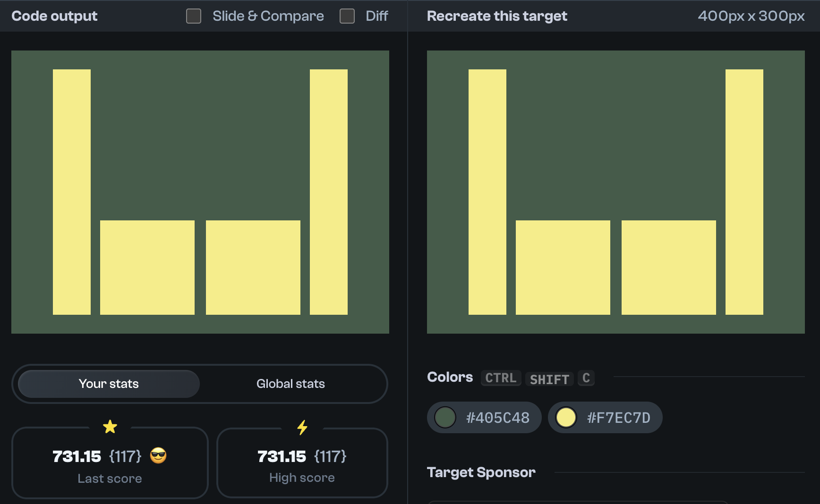Switch to the Your stats tab

tap(109, 384)
